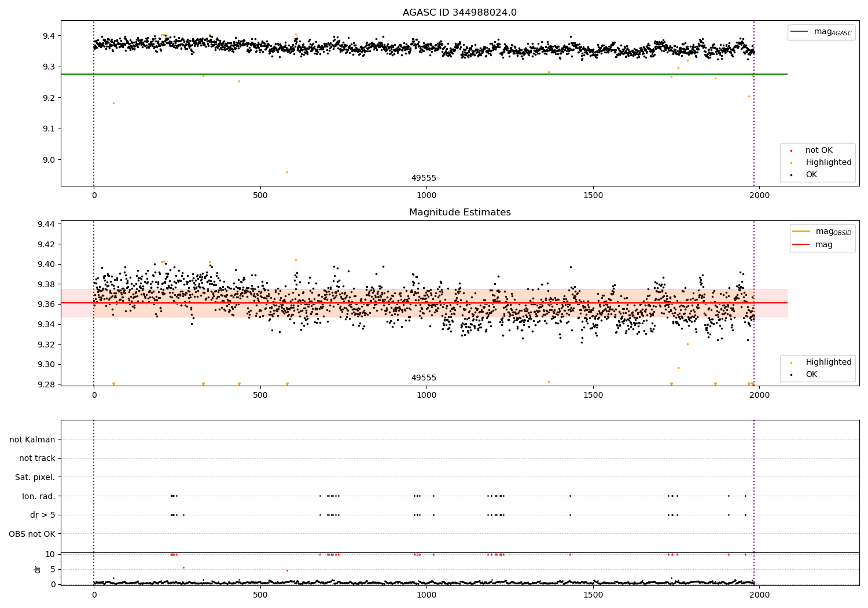
Task: Pick 'Highlighted' in the Magnitude Estimates legend
Action: click(829, 362)
